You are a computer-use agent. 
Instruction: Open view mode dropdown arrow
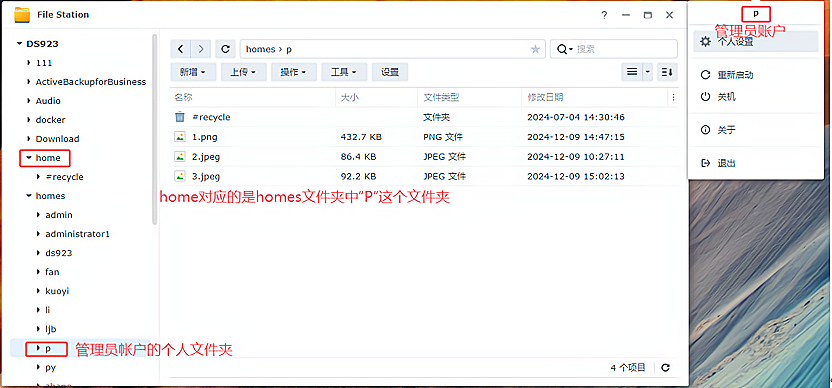[x=647, y=72]
